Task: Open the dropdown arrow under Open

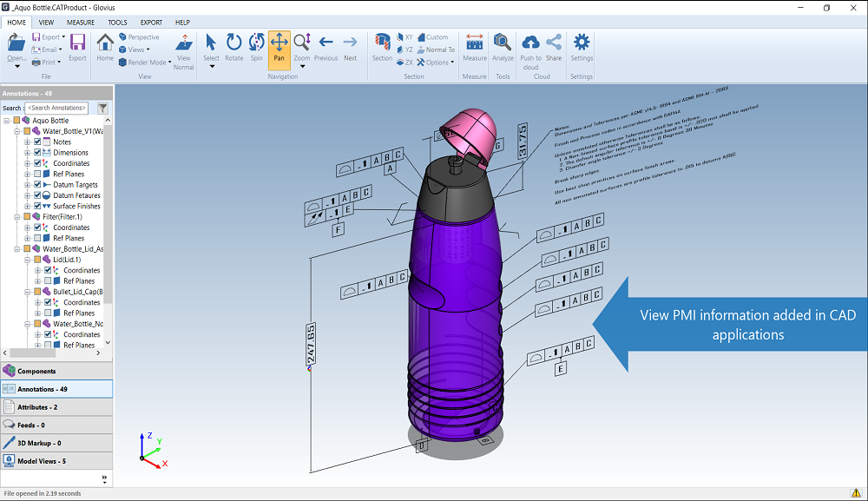Action: coord(16,67)
